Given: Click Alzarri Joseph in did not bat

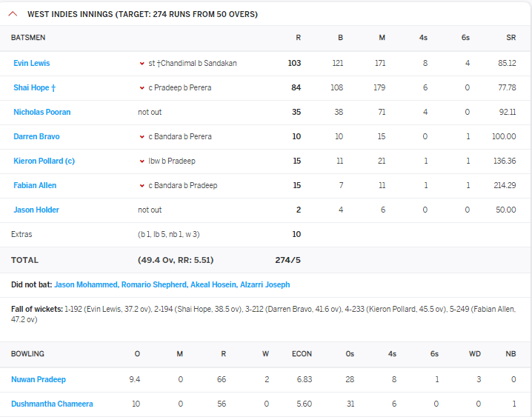Looking at the screenshot, I should [265, 284].
